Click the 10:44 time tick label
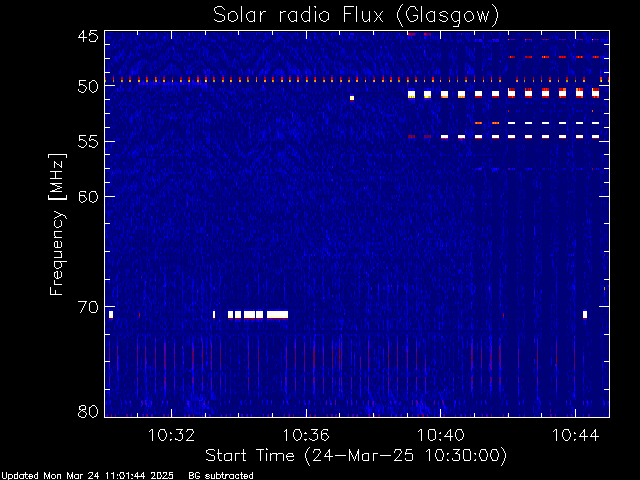Screen dimensions: 640x480 click(576, 435)
